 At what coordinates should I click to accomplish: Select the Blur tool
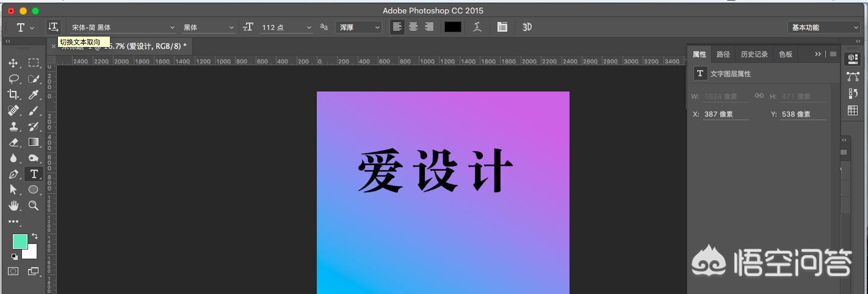click(13, 158)
